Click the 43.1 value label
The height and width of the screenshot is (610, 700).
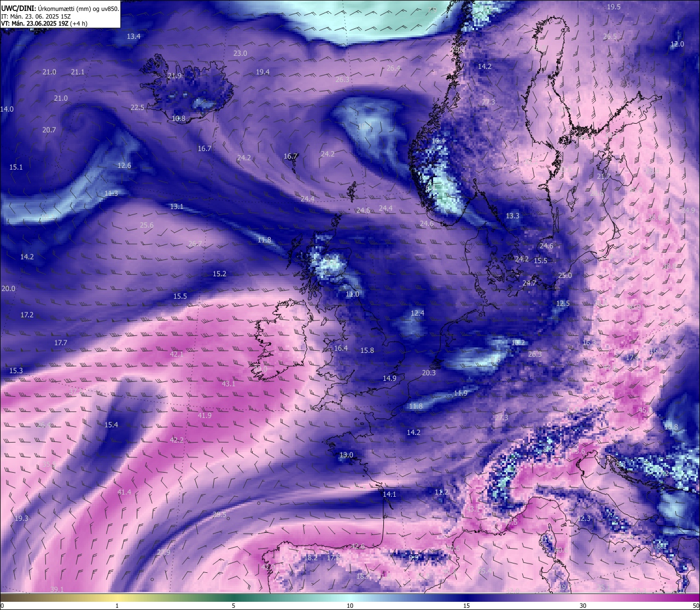[229, 384]
